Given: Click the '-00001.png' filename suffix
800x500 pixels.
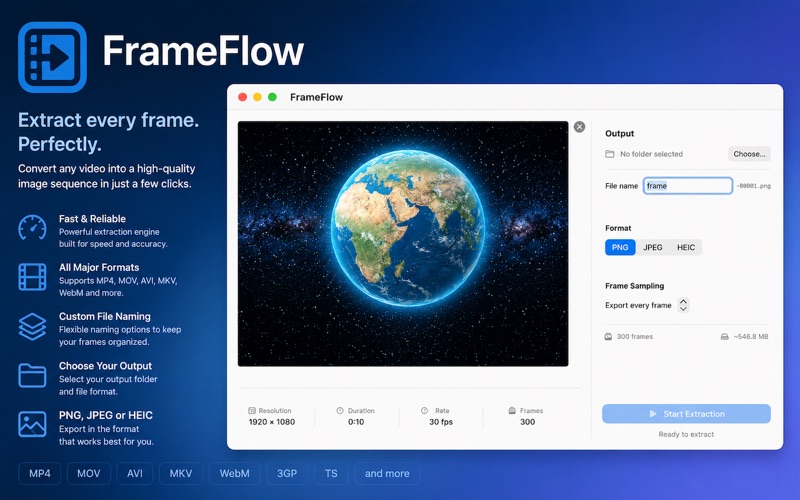Looking at the screenshot, I should [753, 186].
